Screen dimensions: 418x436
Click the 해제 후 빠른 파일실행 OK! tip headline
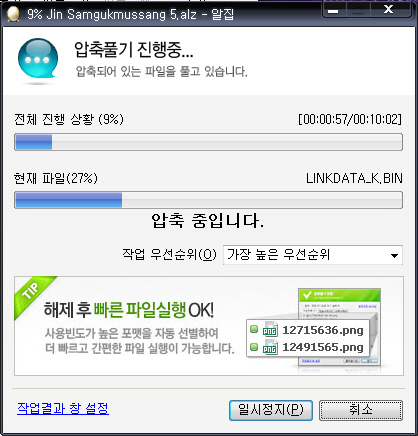tap(129, 310)
